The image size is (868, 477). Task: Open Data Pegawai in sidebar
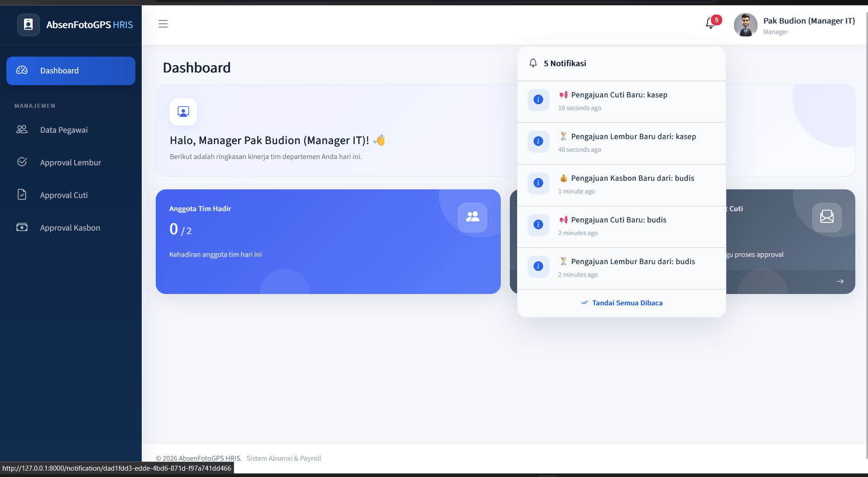click(x=71, y=130)
